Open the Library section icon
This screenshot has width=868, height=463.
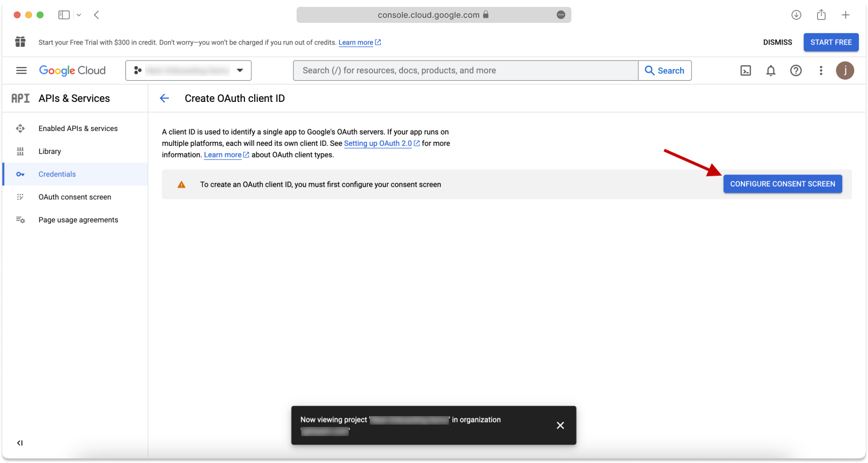click(20, 151)
